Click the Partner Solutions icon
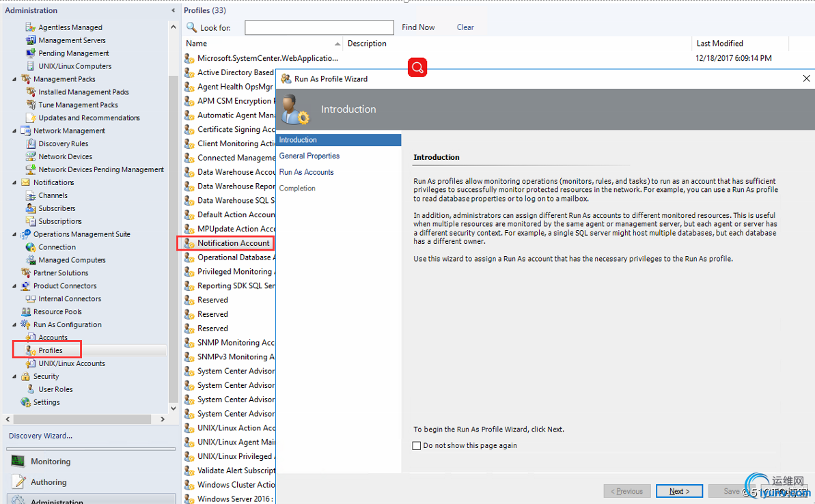 point(25,272)
